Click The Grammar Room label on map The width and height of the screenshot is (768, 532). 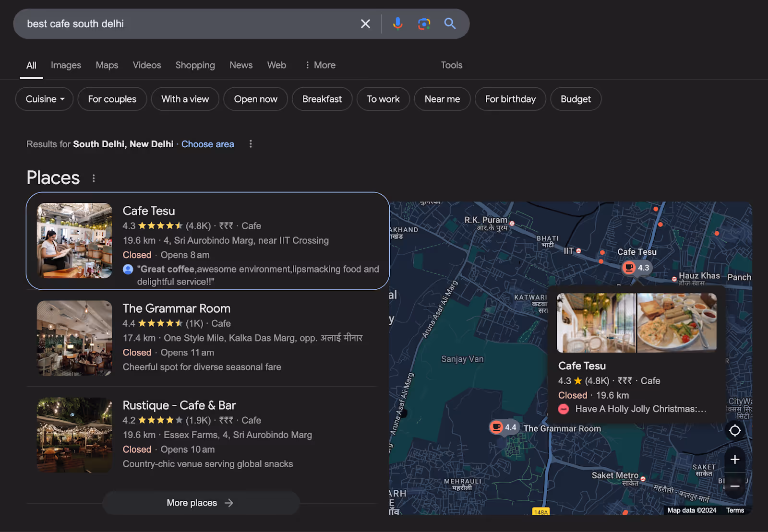pos(562,428)
